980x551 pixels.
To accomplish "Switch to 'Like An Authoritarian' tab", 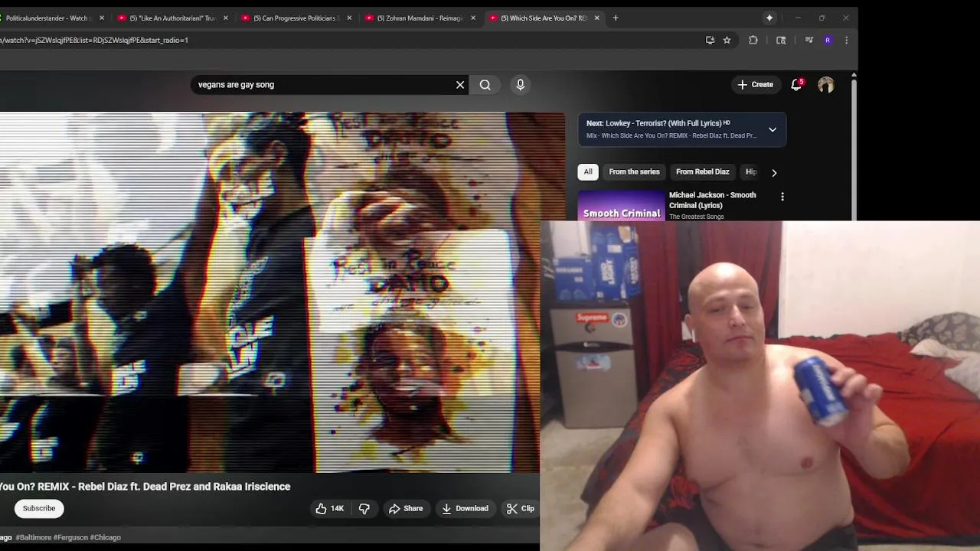I will tap(172, 18).
